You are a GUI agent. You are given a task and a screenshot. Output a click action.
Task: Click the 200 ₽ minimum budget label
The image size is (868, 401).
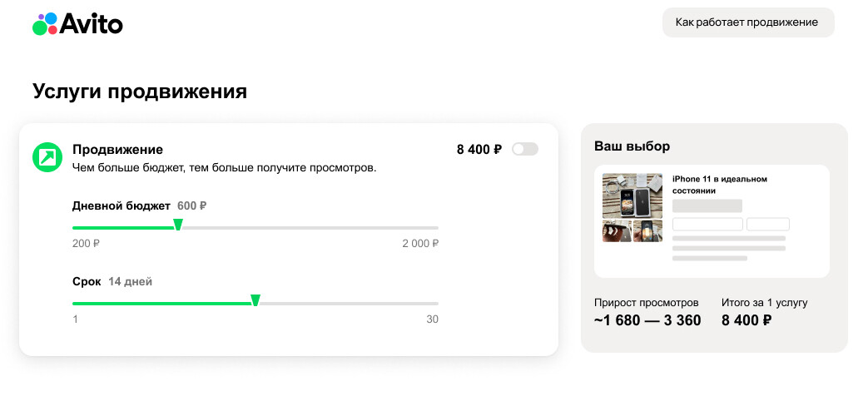pos(86,244)
